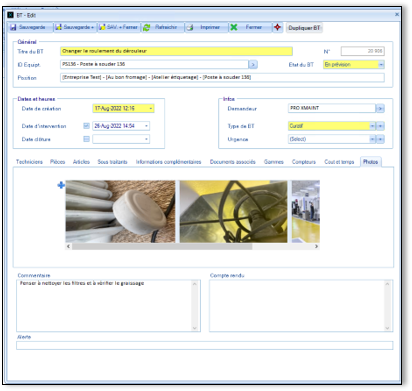Viewport: 412px width, 391px height.
Task: Click the Alerte input field
Action: [205, 345]
